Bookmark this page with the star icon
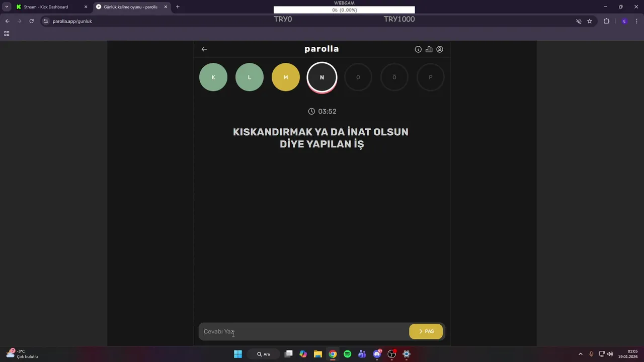The height and width of the screenshot is (362, 644). tap(590, 21)
